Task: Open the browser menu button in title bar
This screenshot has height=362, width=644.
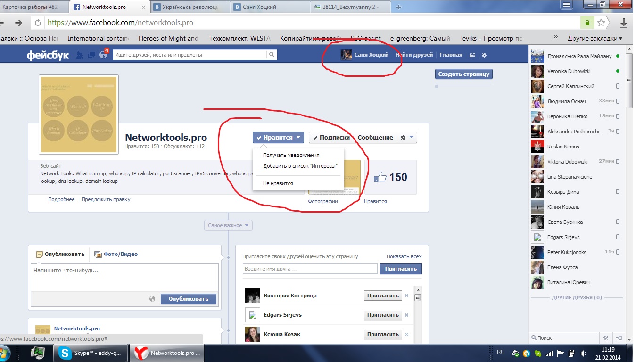Action: click(567, 5)
